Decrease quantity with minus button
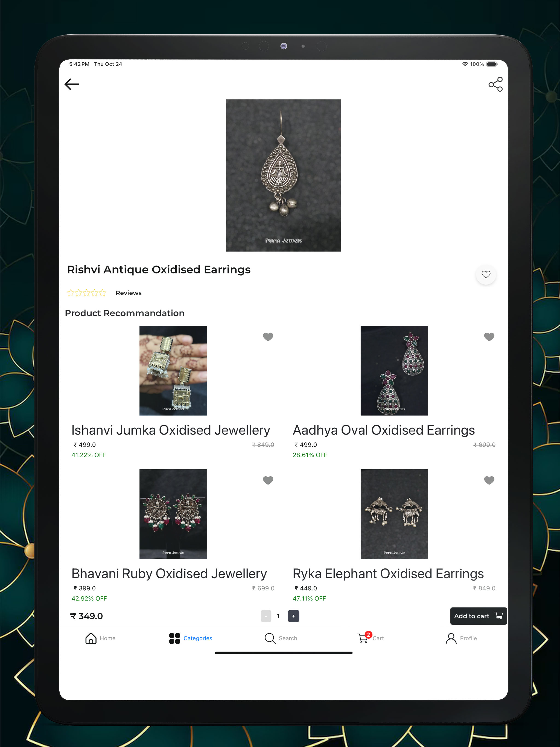 (266, 616)
